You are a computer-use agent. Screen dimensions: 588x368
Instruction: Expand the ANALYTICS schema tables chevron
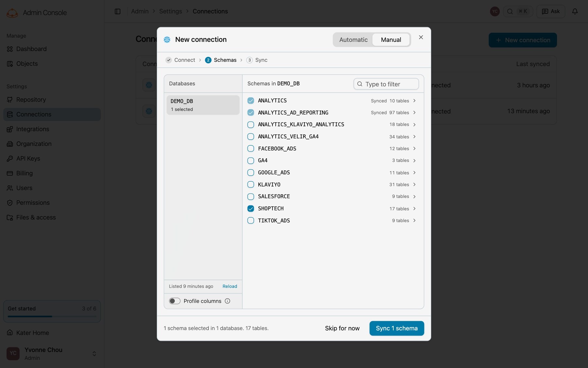click(415, 101)
